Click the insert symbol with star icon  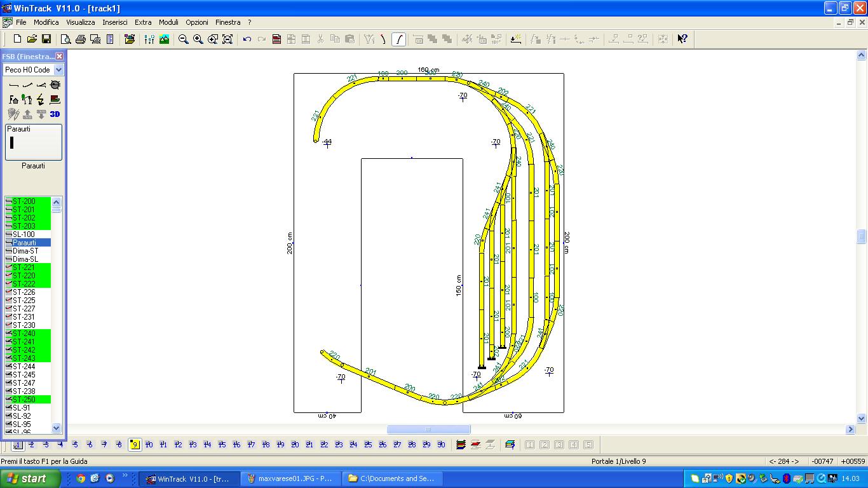click(516, 39)
